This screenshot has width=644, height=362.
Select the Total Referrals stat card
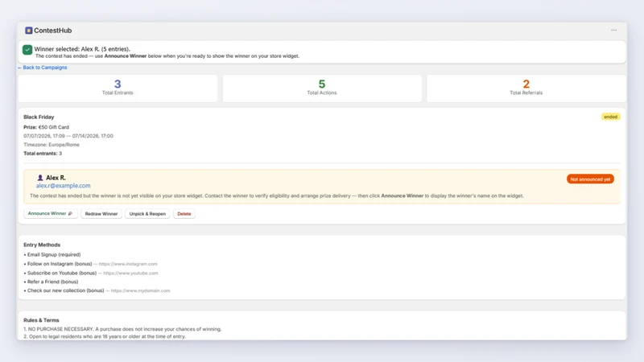[x=526, y=88]
